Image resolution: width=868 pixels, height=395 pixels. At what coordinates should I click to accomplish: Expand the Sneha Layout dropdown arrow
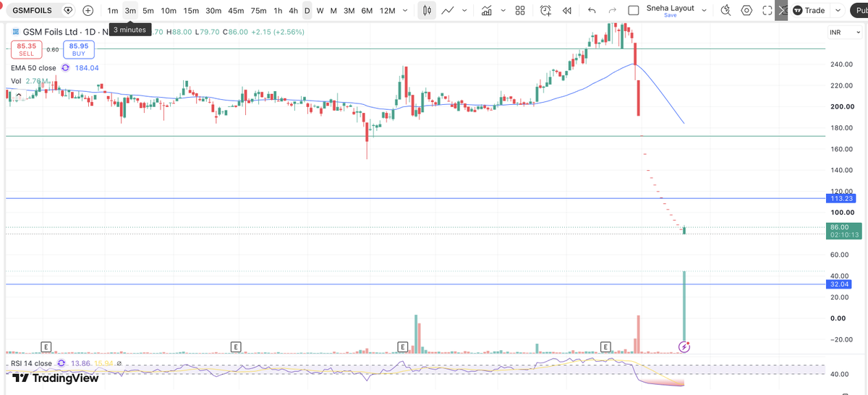pos(704,11)
